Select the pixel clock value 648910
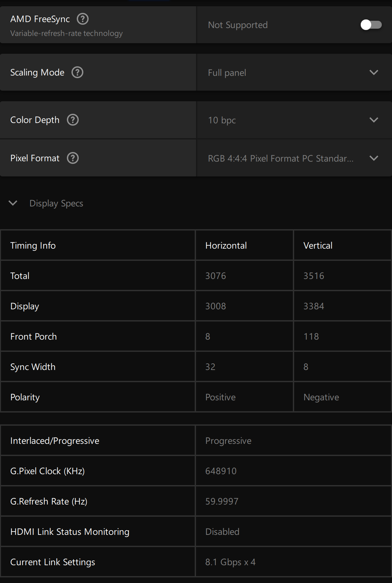392x583 pixels. [221, 471]
